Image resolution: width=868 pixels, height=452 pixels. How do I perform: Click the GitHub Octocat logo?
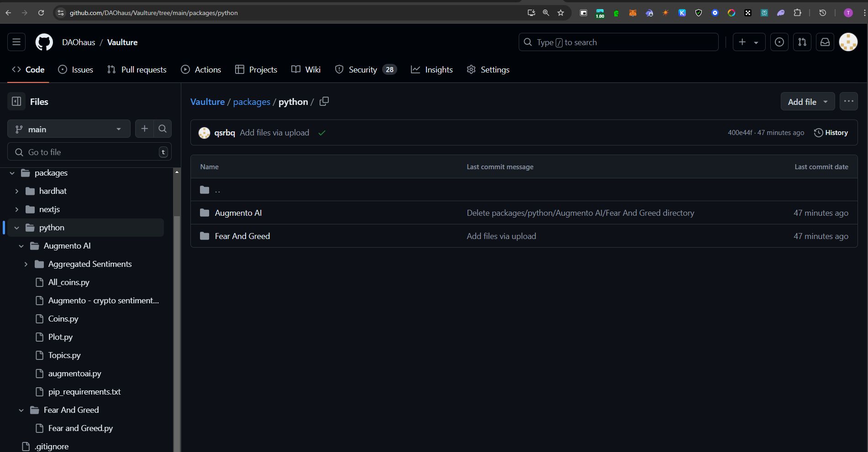[x=44, y=42]
